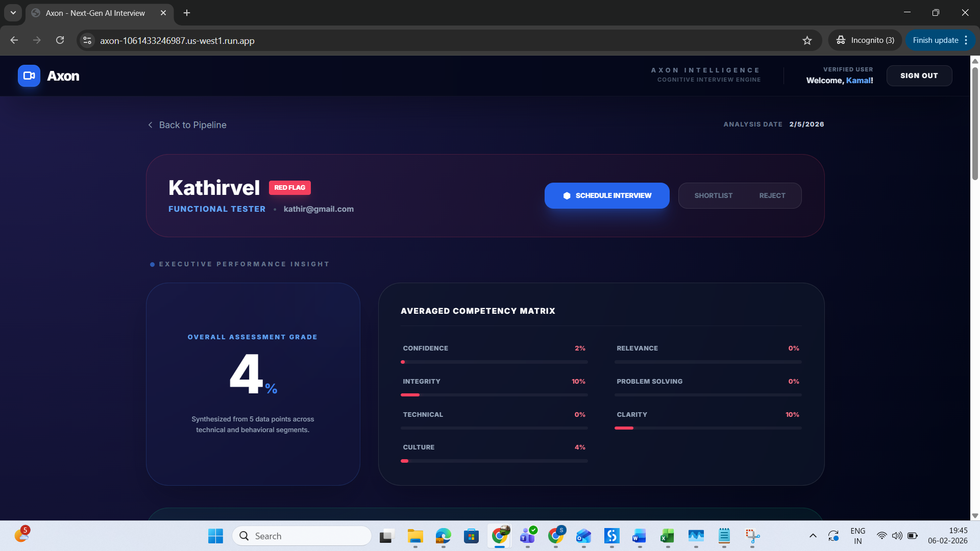The width and height of the screenshot is (980, 551).
Task: Open Microsoft Excel from taskbar
Action: click(x=667, y=536)
